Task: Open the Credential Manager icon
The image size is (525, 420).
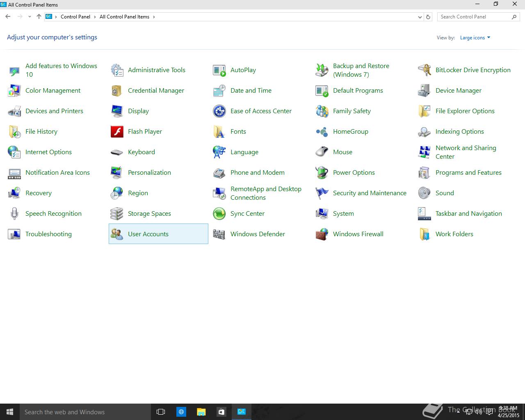Action: (117, 91)
